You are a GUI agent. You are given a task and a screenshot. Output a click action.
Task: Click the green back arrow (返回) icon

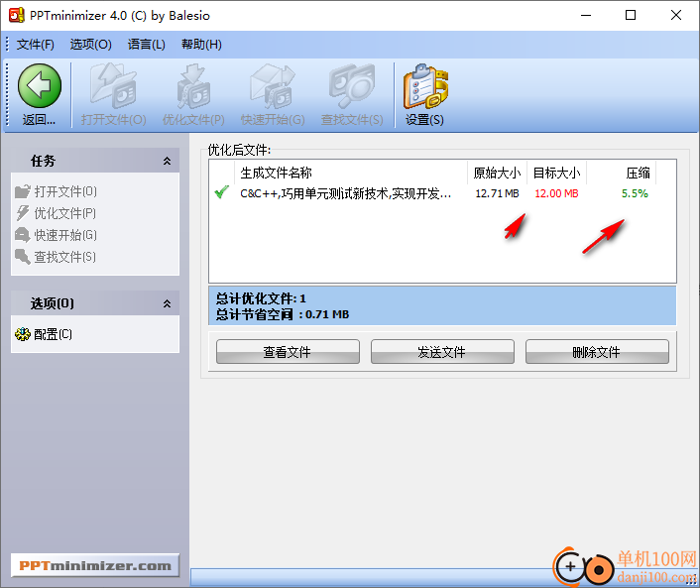[40, 85]
